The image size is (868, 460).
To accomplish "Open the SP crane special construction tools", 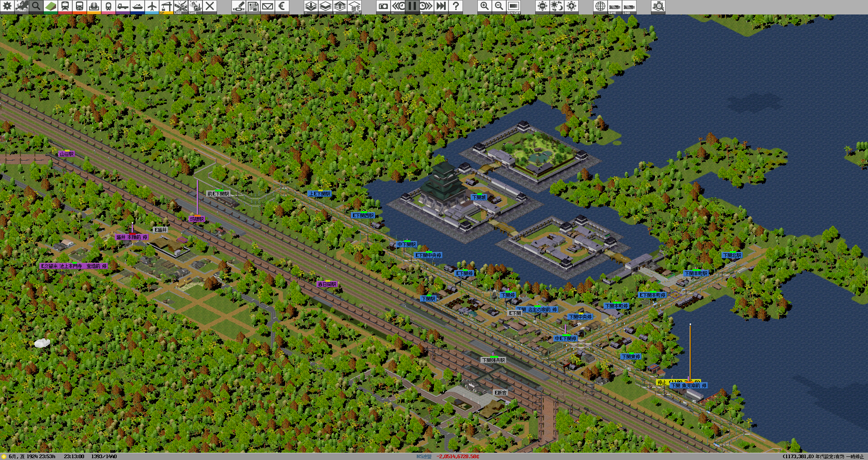I will click(166, 6).
